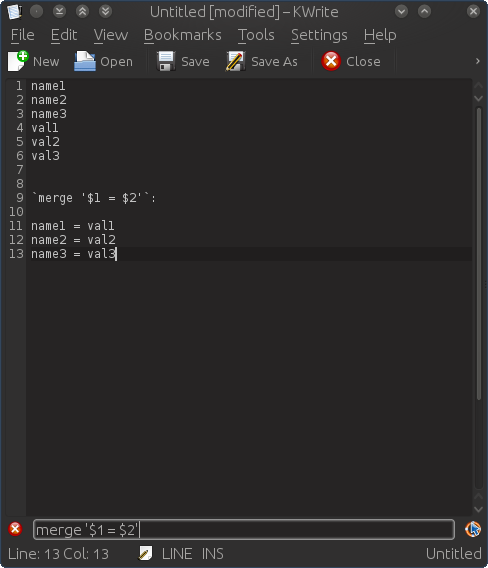Click the text 'name3' on line 3
488x568 pixels.
tap(49, 114)
